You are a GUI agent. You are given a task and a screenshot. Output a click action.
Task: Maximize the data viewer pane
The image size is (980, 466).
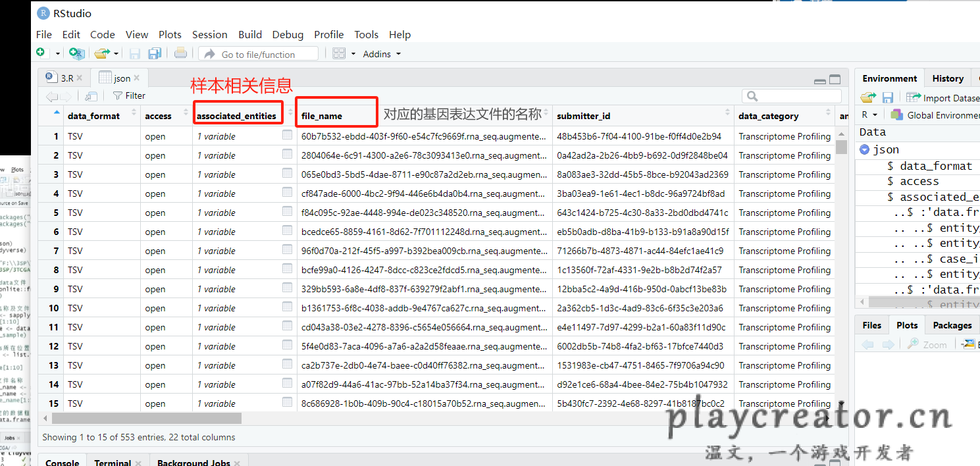pyautogui.click(x=835, y=80)
